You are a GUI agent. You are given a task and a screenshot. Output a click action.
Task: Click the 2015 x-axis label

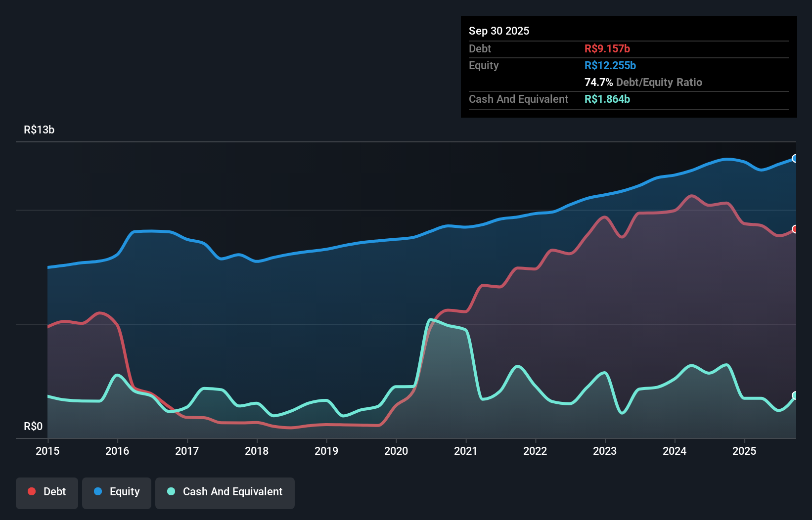click(x=47, y=451)
